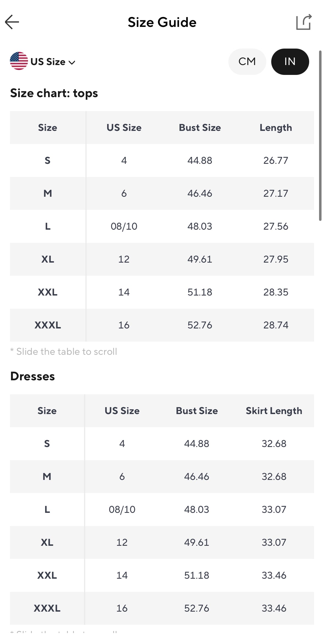Select the XL row in Dresses table
Viewport: 324px width, 644px height.
[x=162, y=542]
